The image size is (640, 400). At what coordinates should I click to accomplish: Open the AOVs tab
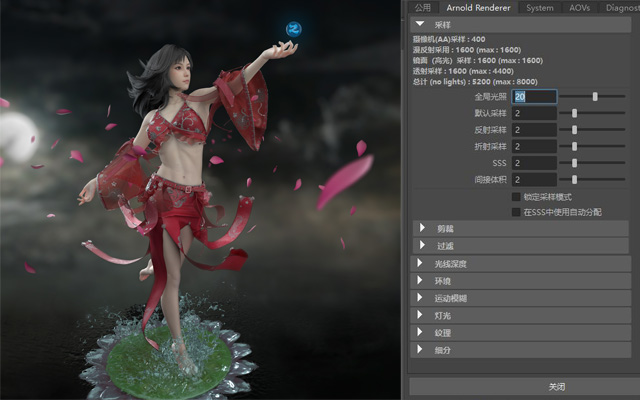tap(580, 8)
